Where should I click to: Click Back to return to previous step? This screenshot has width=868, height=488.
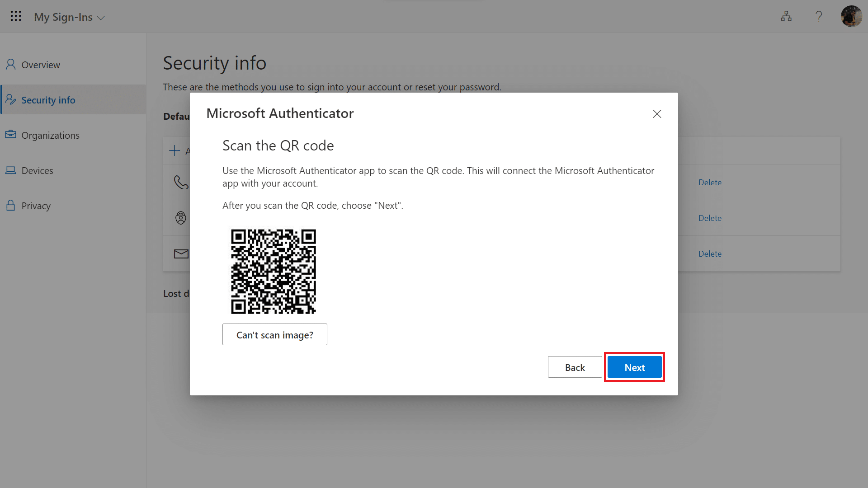pyautogui.click(x=575, y=367)
